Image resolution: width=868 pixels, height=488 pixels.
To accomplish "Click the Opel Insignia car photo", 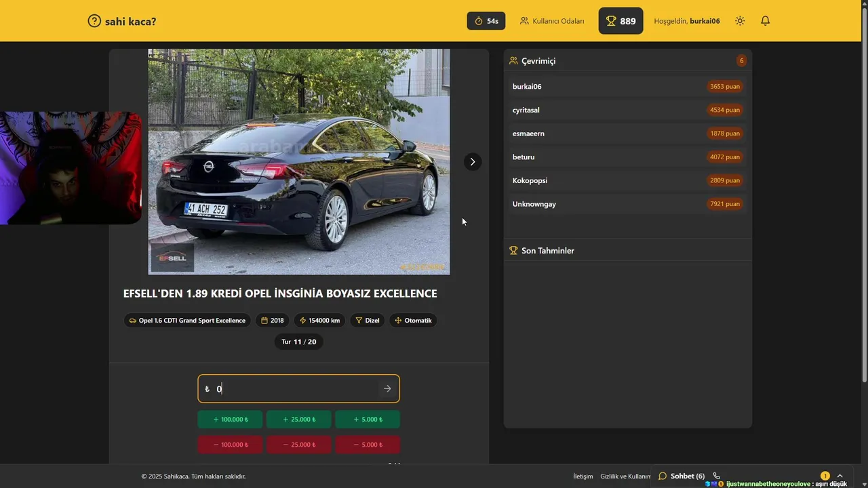I will pyautogui.click(x=299, y=161).
